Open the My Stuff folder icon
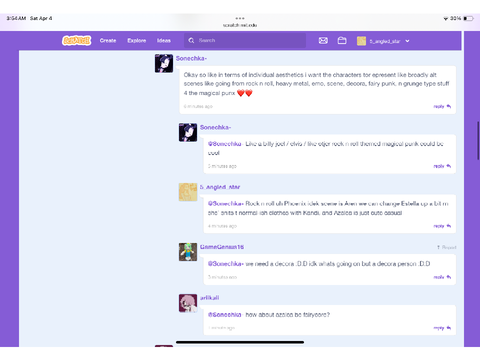480x360 pixels. [x=342, y=40]
